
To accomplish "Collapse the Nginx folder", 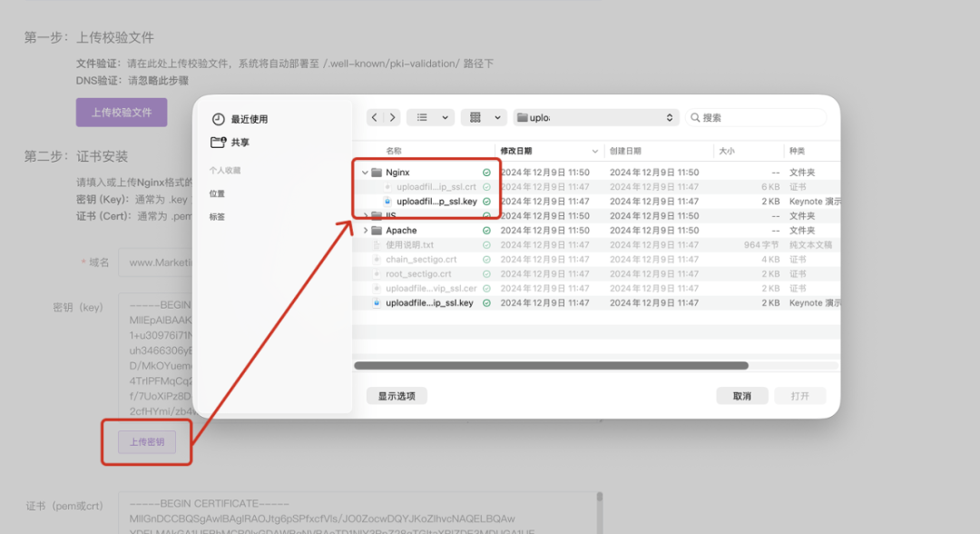I will tap(365, 172).
